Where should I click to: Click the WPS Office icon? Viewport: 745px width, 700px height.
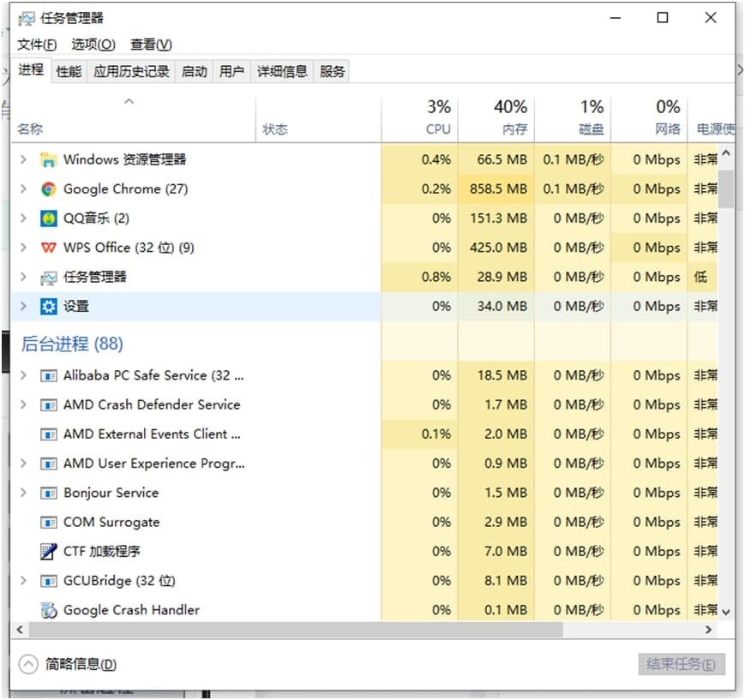[49, 248]
